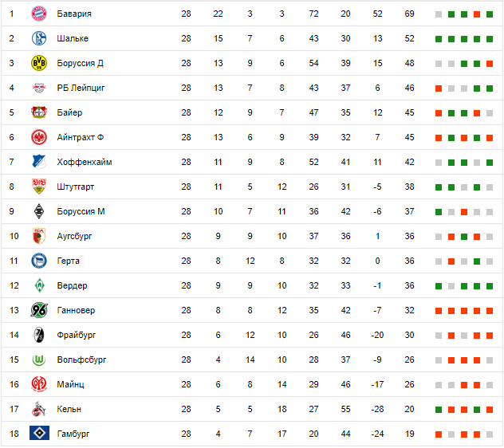Click the Stuttgart club crest
The image size is (504, 448).
coord(38,187)
